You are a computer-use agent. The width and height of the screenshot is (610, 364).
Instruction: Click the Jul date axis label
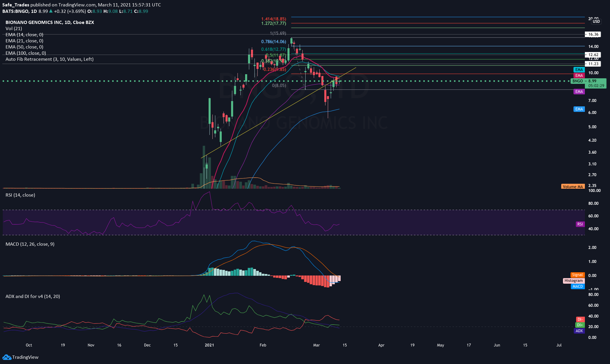(x=559, y=345)
